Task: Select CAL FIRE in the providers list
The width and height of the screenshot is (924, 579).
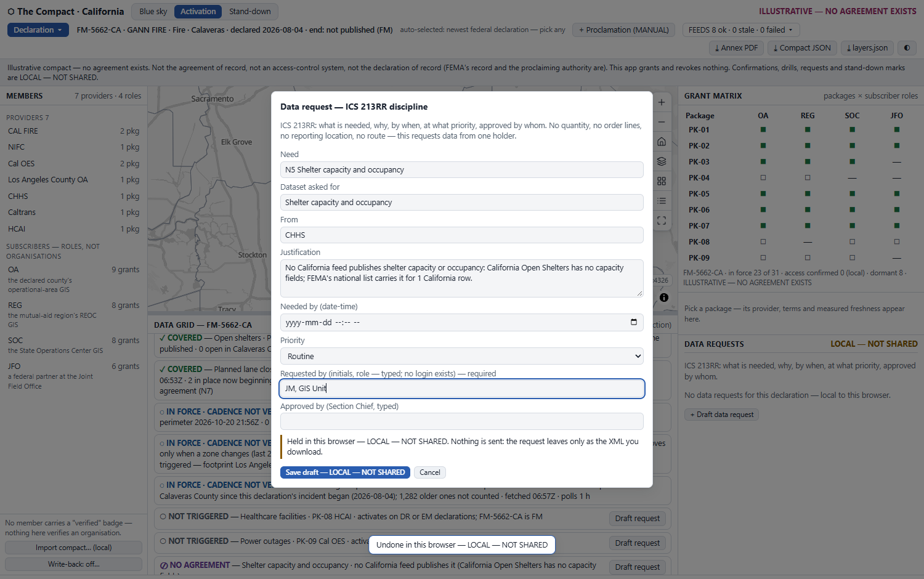Action: 74,131
